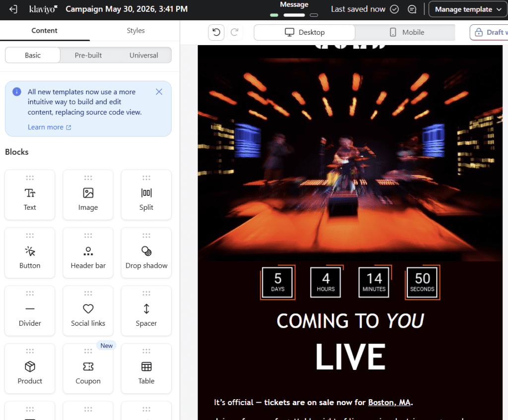The image size is (508, 420).
Task: Click the blue info icon in the banner
Action: 17,92
